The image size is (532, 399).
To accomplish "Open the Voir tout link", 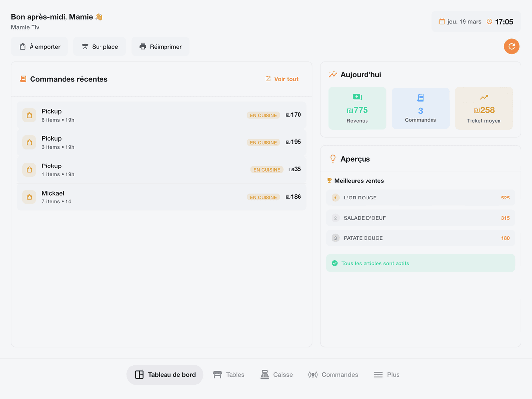I will click(x=282, y=79).
